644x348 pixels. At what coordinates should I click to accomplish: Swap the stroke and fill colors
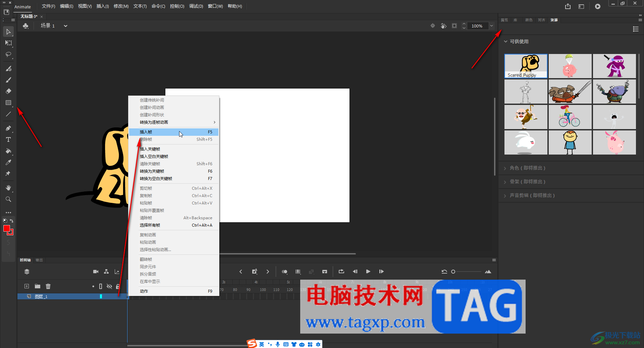pos(11,221)
